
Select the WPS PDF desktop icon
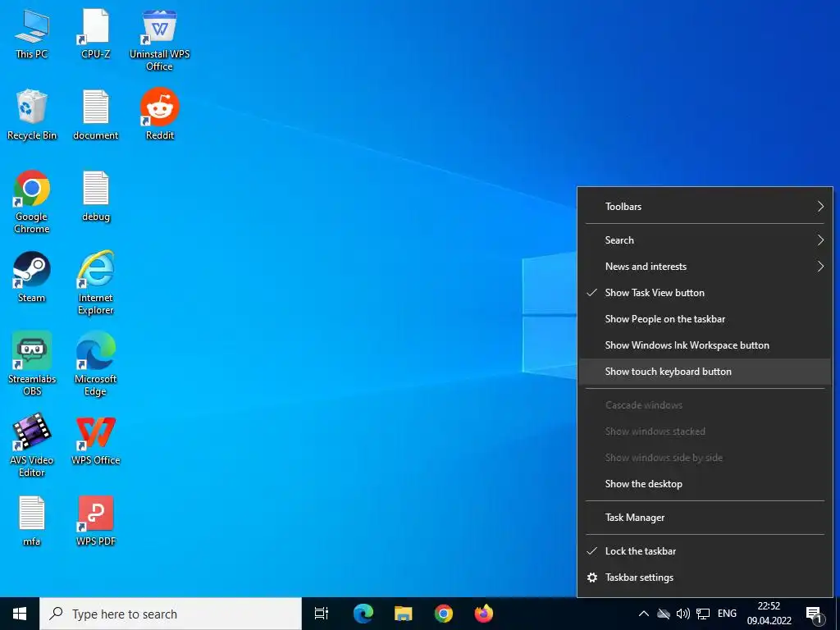click(x=95, y=521)
